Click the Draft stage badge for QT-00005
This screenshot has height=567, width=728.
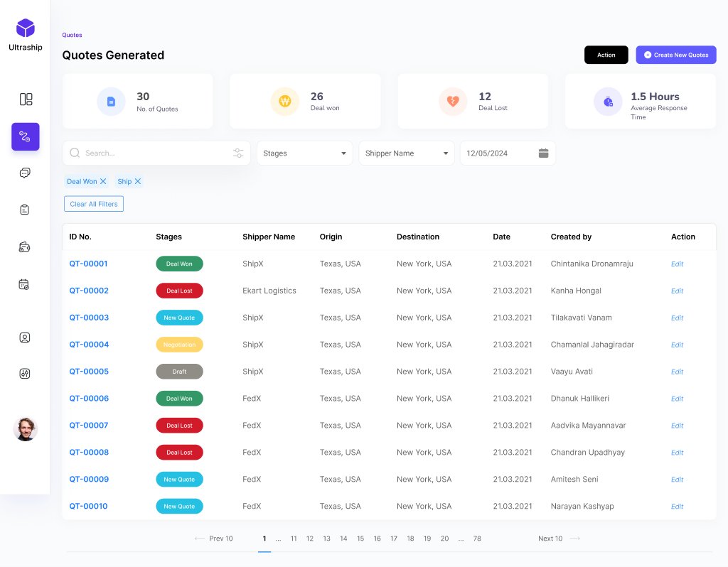pyautogui.click(x=179, y=372)
